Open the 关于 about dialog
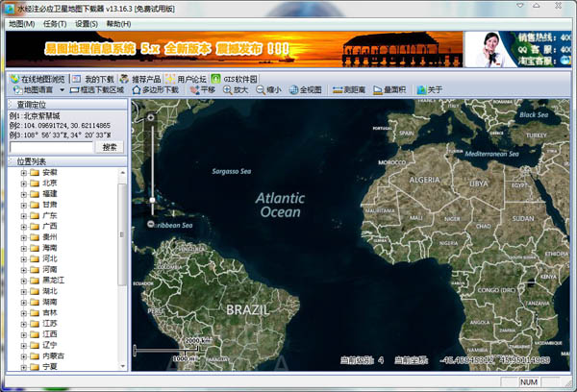This screenshot has height=392, width=577. point(430,90)
